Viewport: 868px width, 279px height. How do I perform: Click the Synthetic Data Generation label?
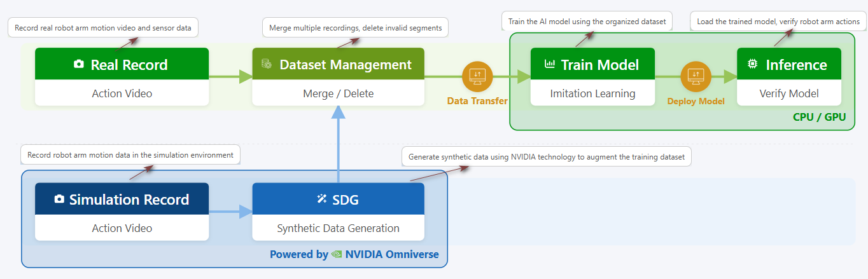tap(338, 228)
